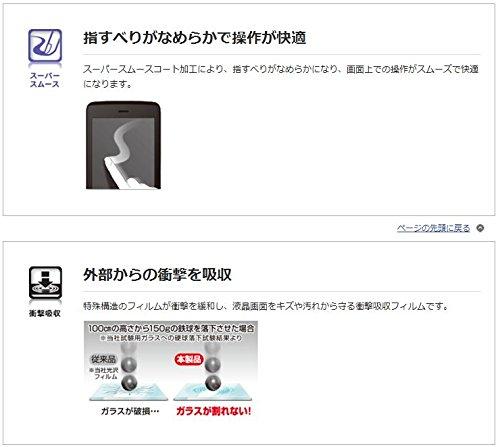Click the red ガラスが割れない! caption
Screen dimensions: 500x447
pos(213,411)
